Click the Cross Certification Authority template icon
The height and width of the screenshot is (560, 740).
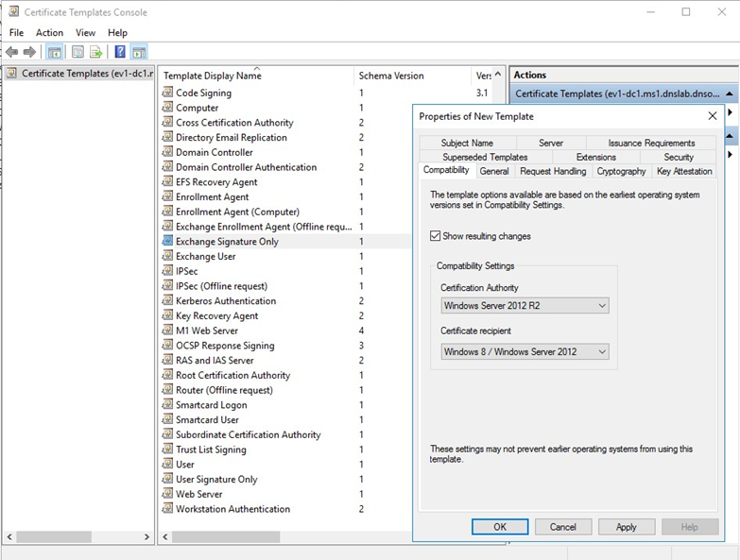click(x=167, y=122)
